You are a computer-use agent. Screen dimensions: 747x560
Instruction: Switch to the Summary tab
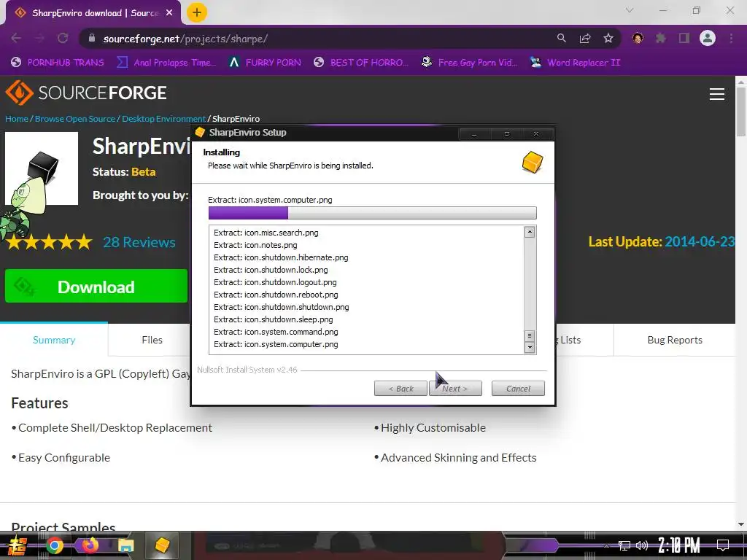[x=54, y=340]
